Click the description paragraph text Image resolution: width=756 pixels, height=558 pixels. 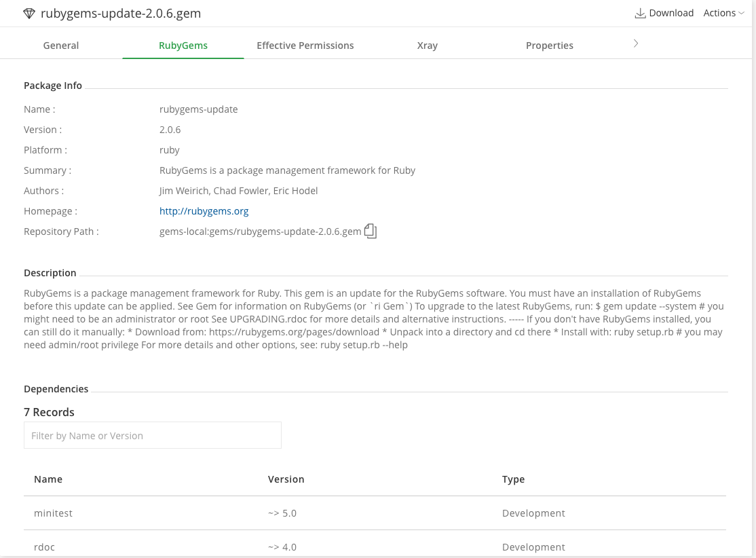(374, 319)
